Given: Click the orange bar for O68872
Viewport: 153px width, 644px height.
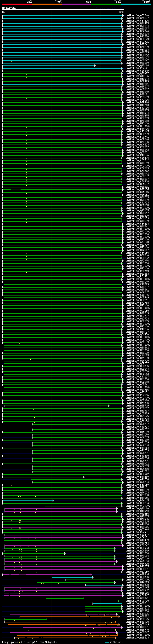Looking at the screenshot, I should [70, 617].
